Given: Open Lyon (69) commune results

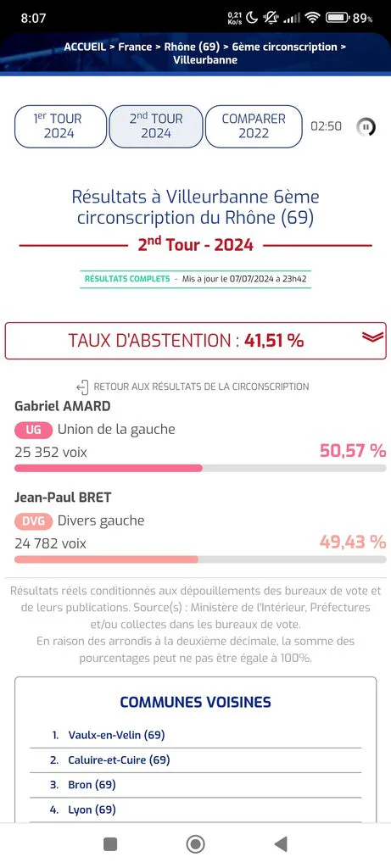Looking at the screenshot, I should pos(92,810).
